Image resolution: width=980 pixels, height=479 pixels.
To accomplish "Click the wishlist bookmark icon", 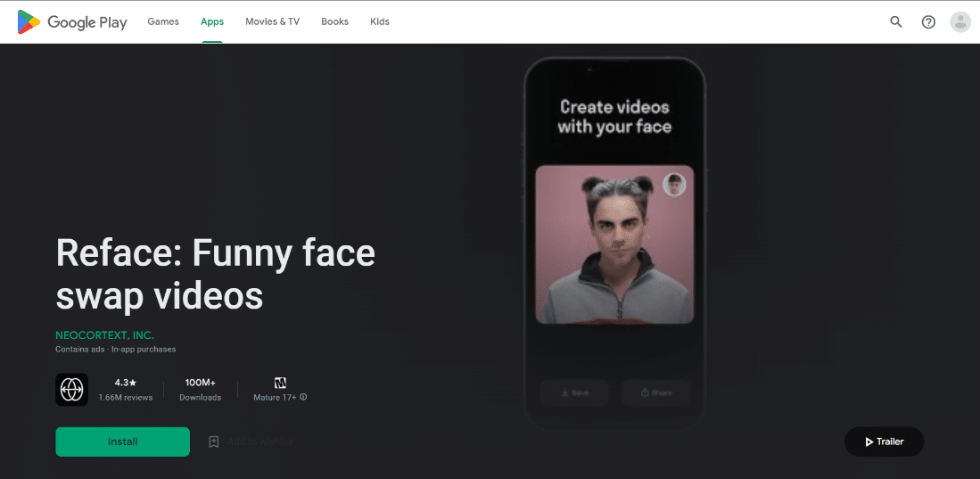I will [214, 442].
